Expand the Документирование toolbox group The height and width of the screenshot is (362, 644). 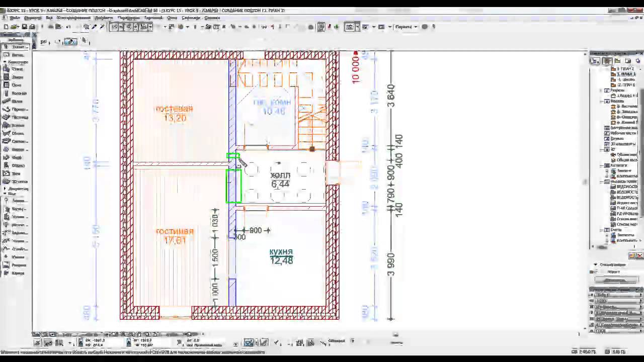coord(5,189)
